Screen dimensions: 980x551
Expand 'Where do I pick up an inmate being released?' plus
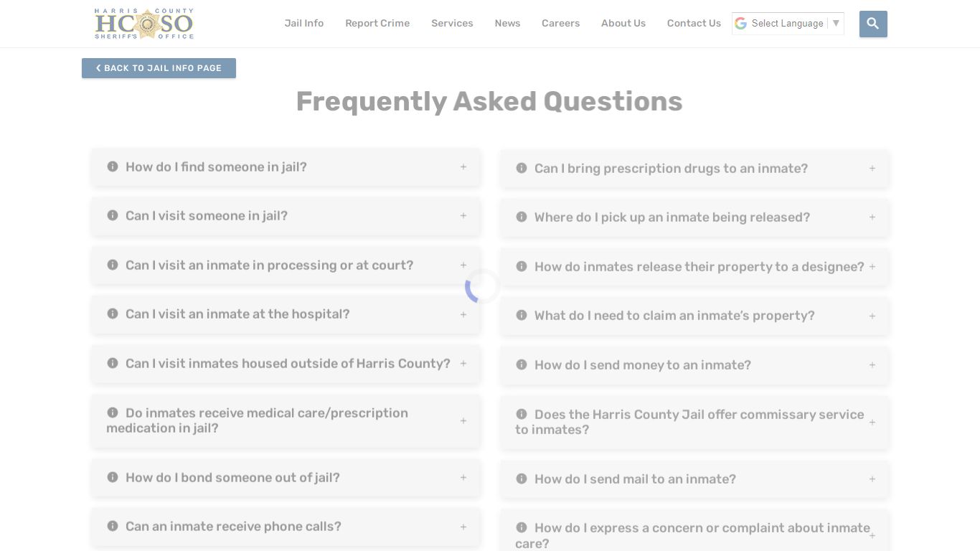coord(872,217)
